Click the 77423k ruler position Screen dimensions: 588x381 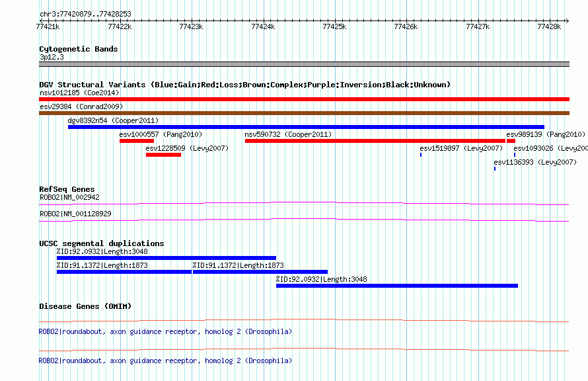(191, 26)
